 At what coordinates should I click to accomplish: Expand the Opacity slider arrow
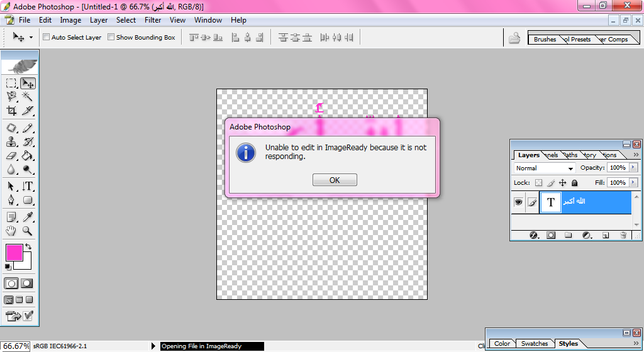pos(633,168)
